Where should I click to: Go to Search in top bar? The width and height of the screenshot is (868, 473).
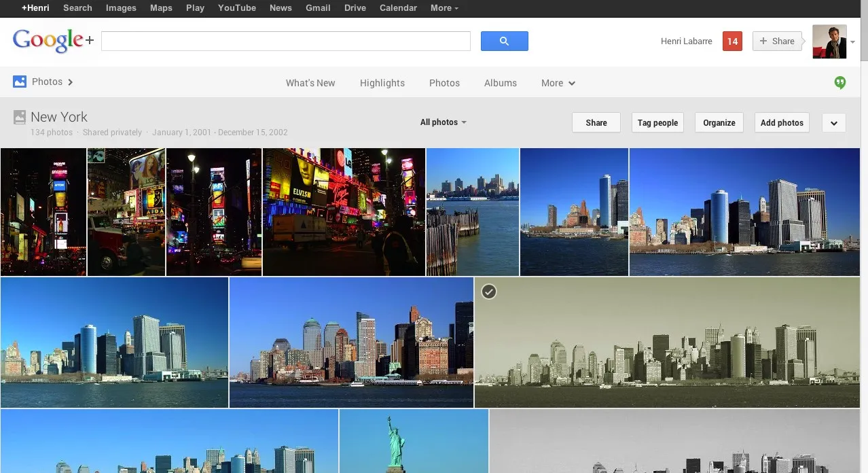(77, 8)
